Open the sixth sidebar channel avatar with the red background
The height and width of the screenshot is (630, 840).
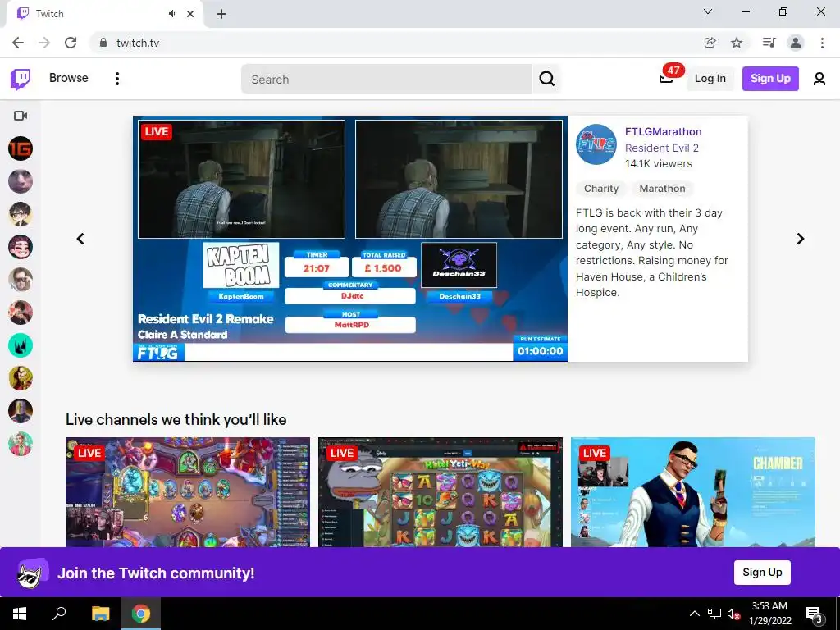click(x=21, y=313)
